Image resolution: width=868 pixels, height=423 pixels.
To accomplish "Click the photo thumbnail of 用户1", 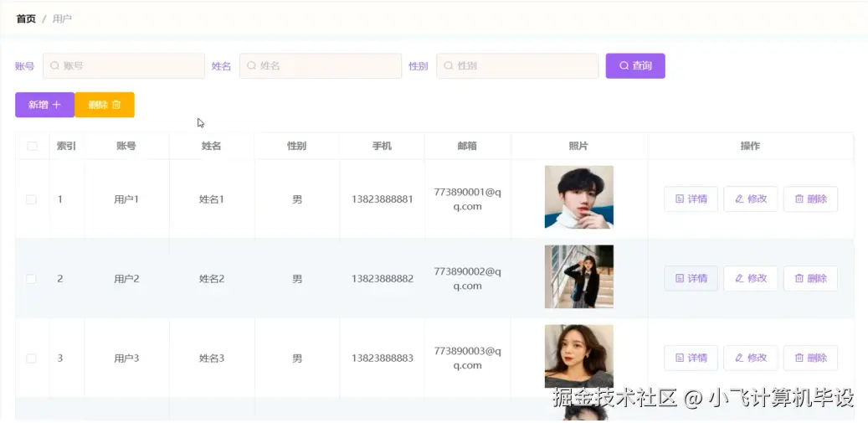I will (x=579, y=197).
